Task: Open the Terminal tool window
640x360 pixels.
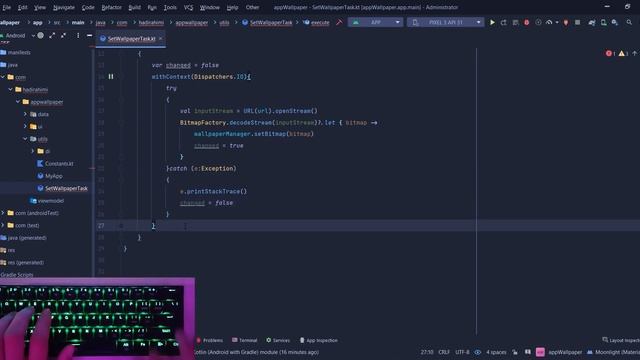Action: [x=244, y=340]
